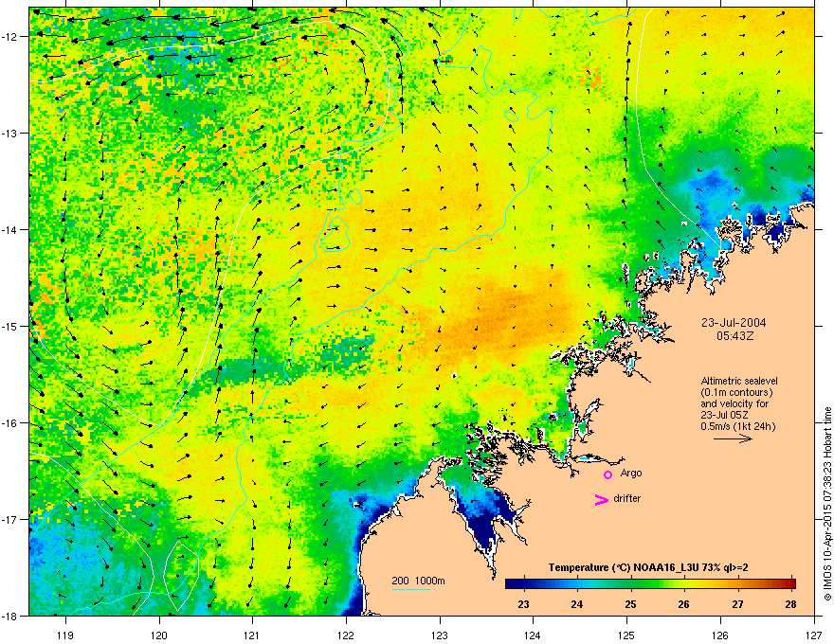Select the "Argo" legend label

(631, 473)
